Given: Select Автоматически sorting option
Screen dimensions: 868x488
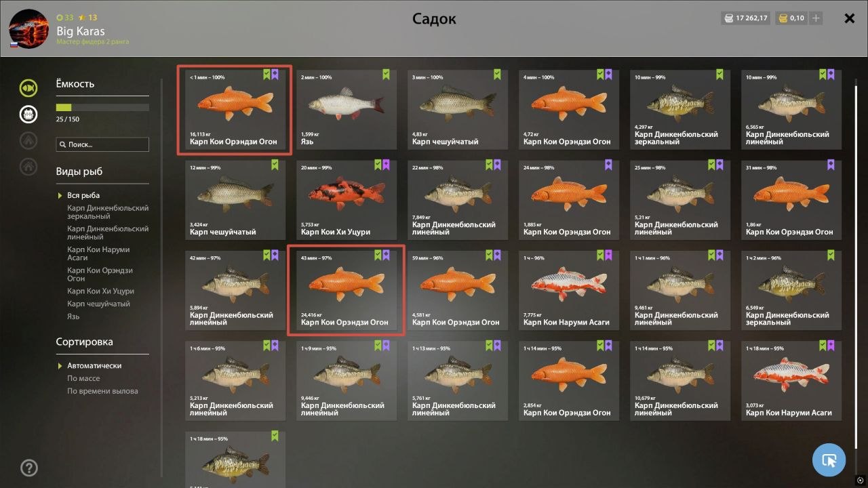Looking at the screenshot, I should (94, 365).
